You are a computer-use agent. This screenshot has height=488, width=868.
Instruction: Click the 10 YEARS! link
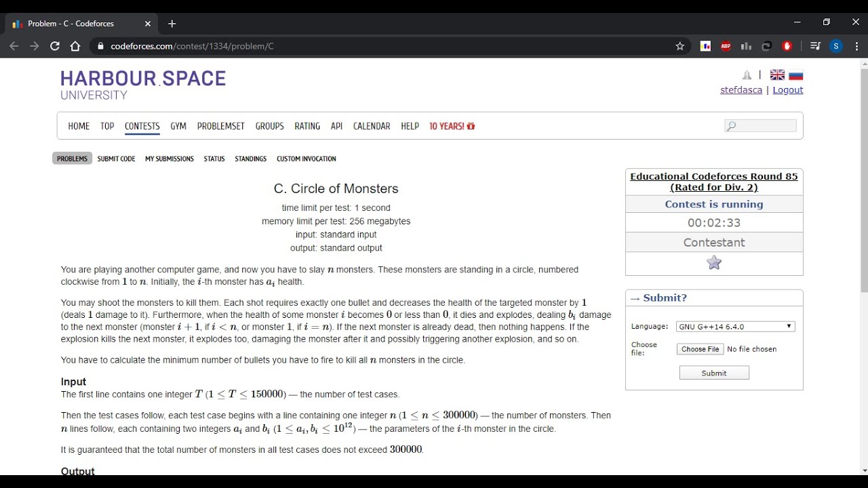coord(452,126)
